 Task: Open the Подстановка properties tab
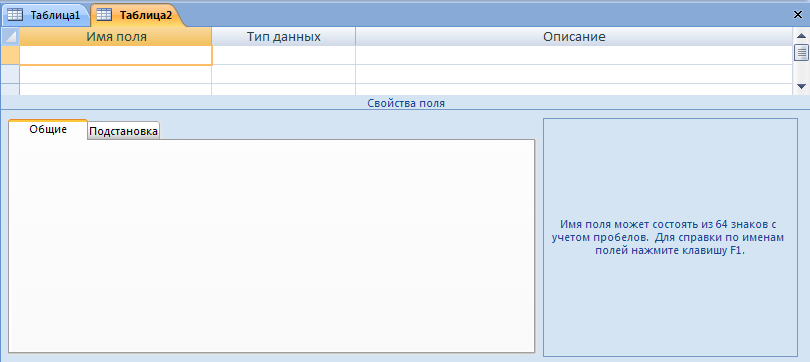pyautogui.click(x=123, y=131)
